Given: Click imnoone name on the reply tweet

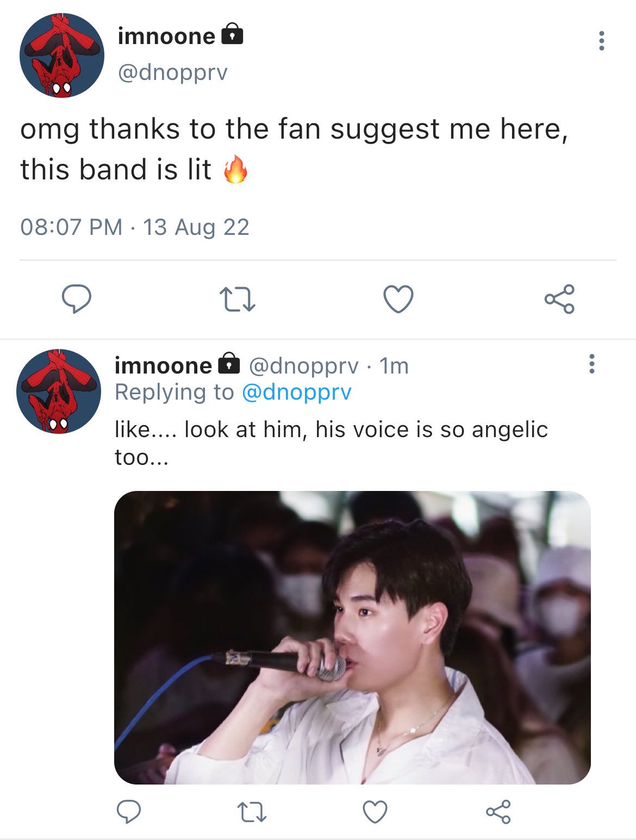Looking at the screenshot, I should point(163,365).
